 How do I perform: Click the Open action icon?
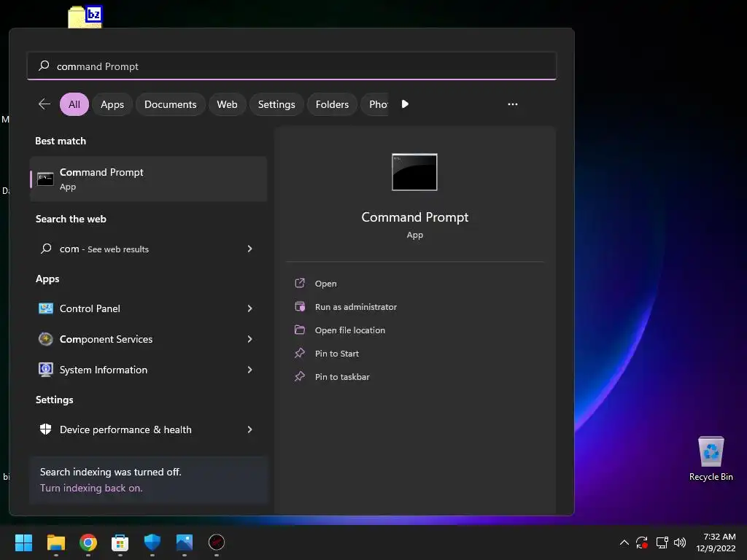coord(300,284)
